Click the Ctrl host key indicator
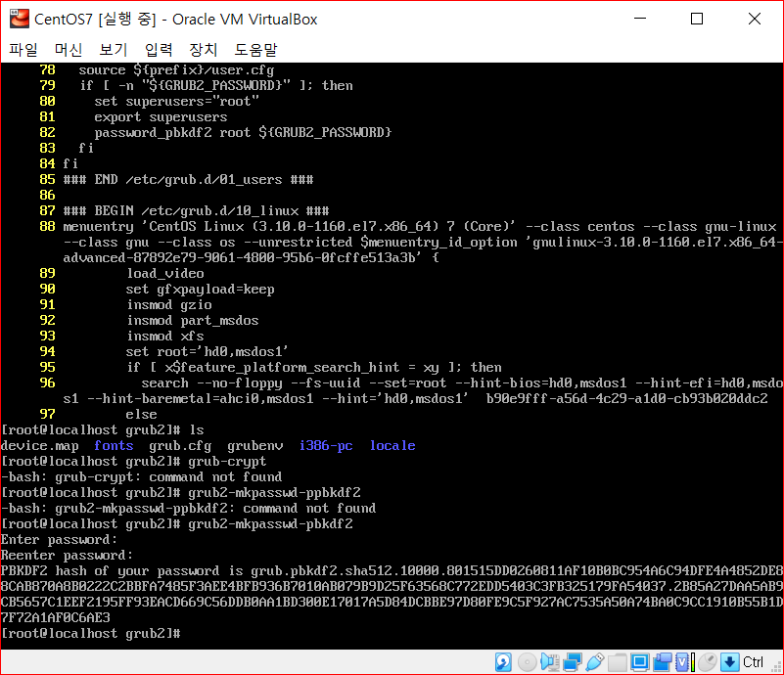784x675 pixels. (x=753, y=662)
